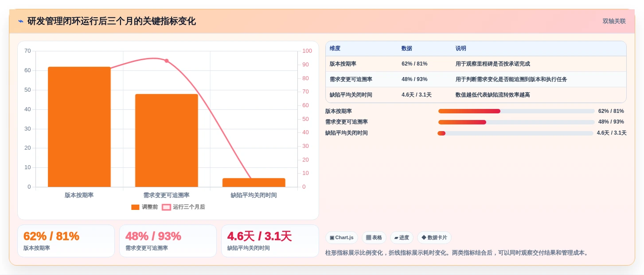Click table cell 48% / 93%
This screenshot has height=275, width=644.
click(x=414, y=79)
